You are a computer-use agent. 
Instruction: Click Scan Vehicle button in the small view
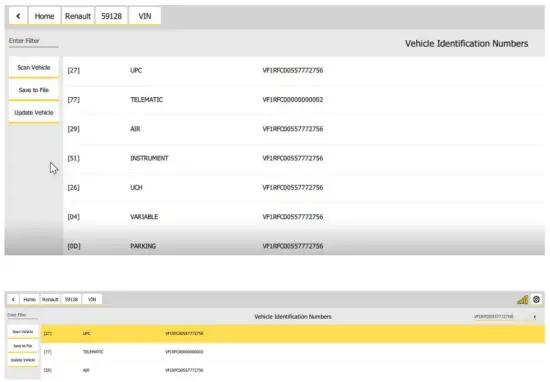pos(23,332)
